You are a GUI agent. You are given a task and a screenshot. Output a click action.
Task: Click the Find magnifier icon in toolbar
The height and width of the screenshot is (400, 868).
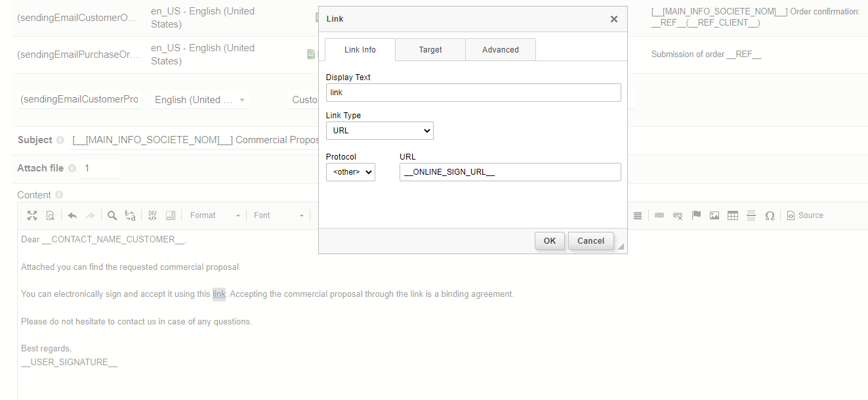pyautogui.click(x=112, y=215)
